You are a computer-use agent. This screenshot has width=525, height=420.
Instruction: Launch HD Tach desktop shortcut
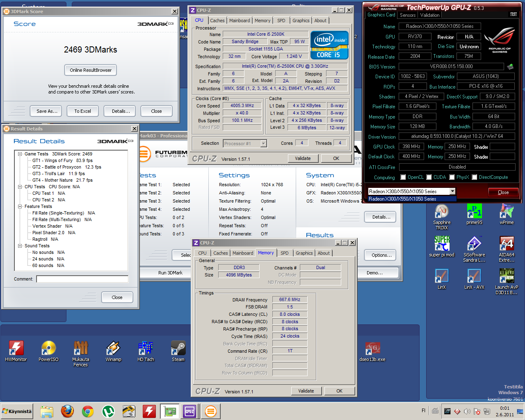point(146,352)
